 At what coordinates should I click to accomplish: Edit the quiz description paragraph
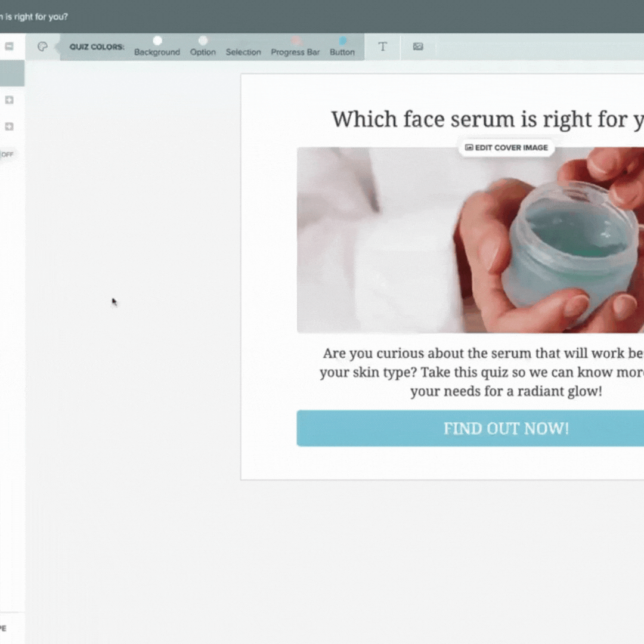[481, 372]
